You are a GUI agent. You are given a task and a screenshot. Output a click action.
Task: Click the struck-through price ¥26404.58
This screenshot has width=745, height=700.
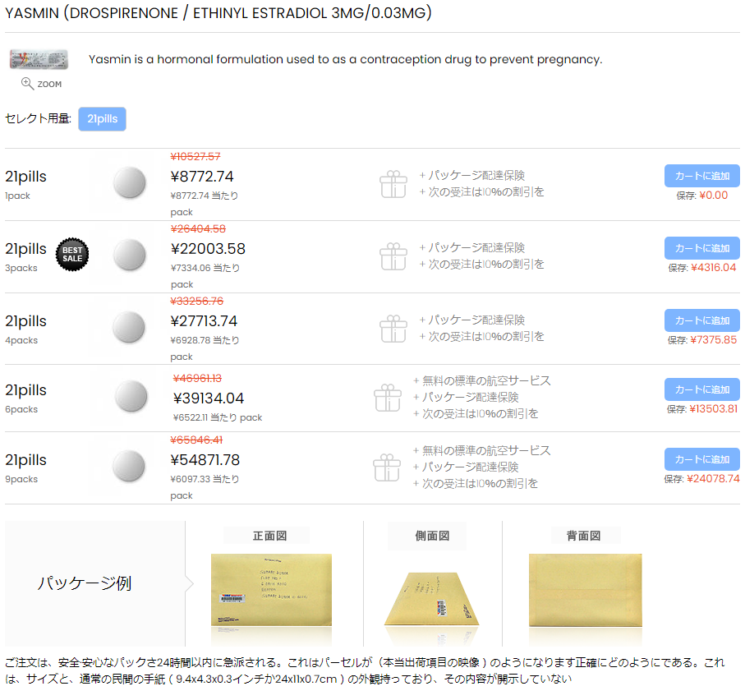coord(198,228)
